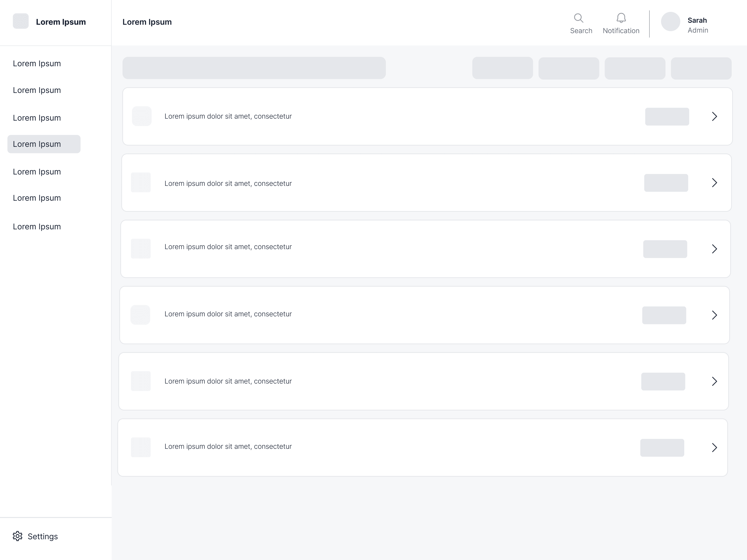747x560 pixels.
Task: Click gray badge button in first row
Action: tap(667, 117)
